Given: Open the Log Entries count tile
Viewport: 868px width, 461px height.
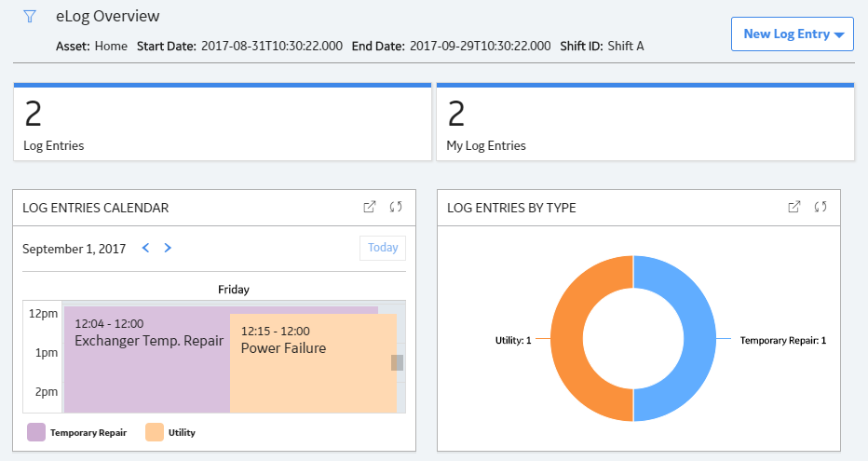Looking at the screenshot, I should coord(223,122).
